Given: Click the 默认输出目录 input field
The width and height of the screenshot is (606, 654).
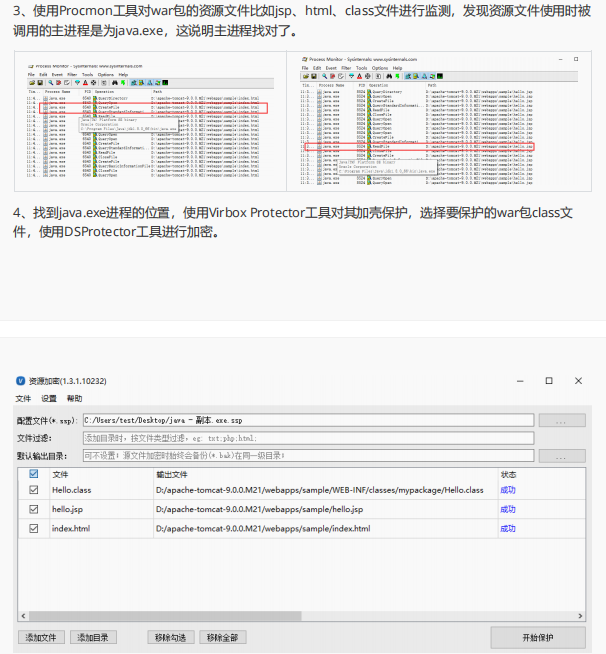Looking at the screenshot, I should point(308,455).
